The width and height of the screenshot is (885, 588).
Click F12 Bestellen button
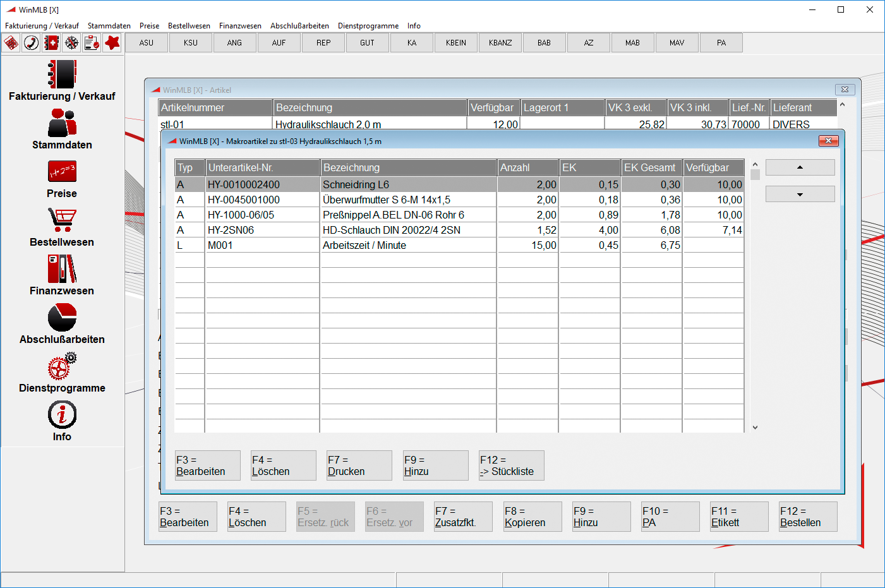[x=808, y=517]
